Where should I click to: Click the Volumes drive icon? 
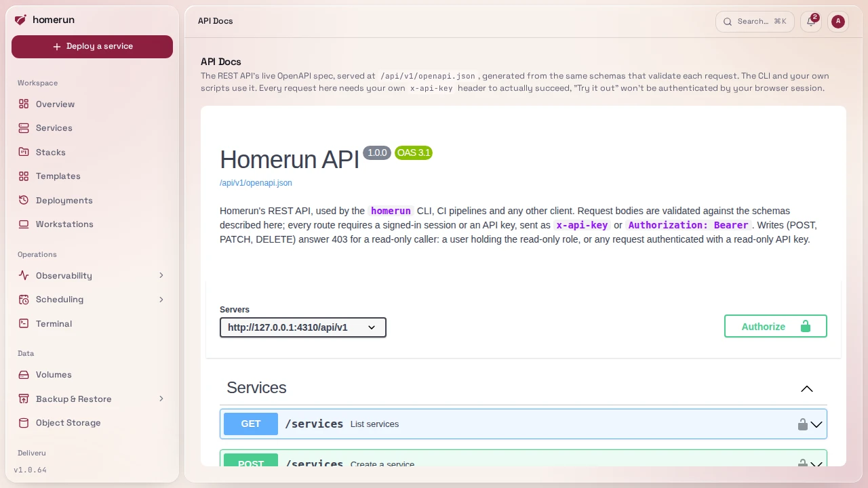[x=24, y=375]
